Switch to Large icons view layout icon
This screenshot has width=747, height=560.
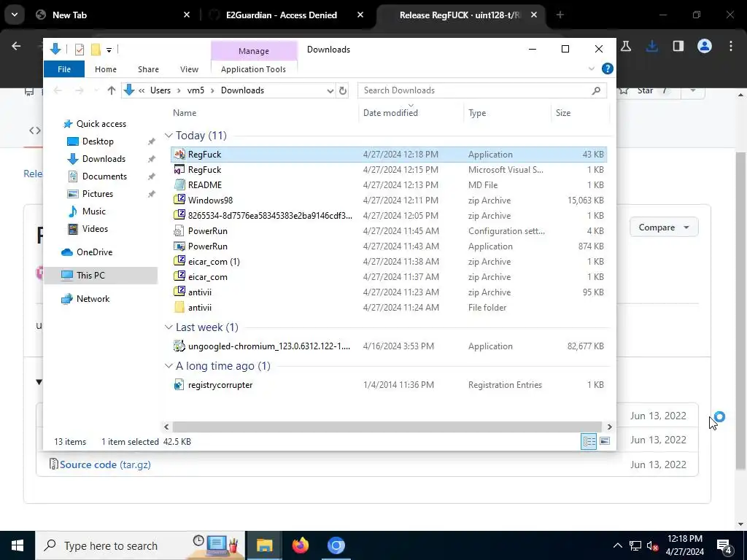pyautogui.click(x=605, y=441)
